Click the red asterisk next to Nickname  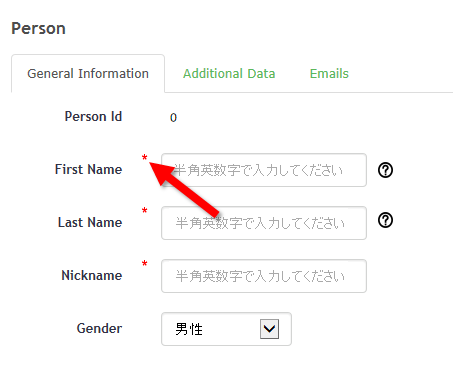(x=144, y=263)
